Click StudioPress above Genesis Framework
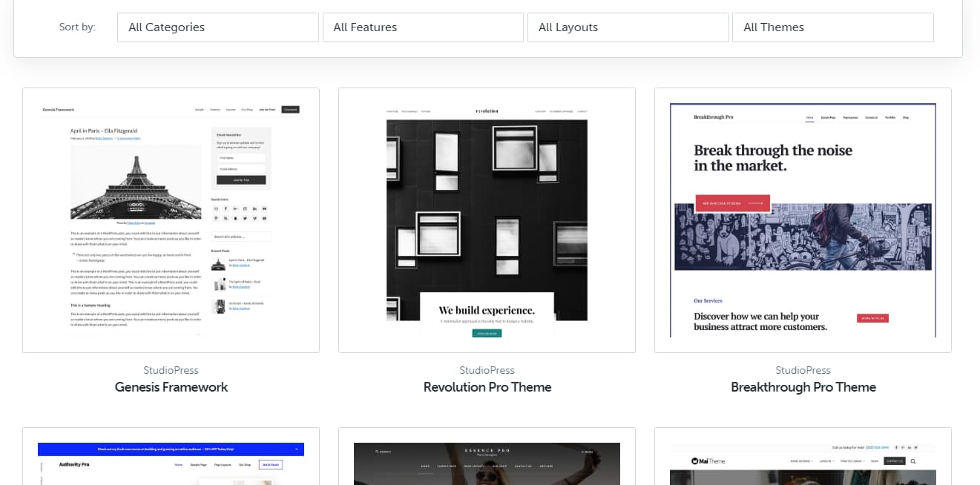 pos(171,369)
